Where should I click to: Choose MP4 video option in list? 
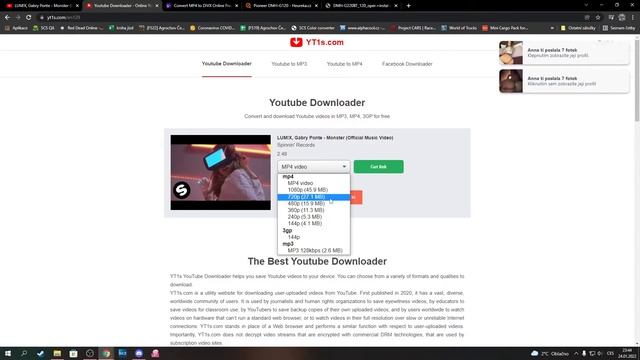pyautogui.click(x=313, y=183)
